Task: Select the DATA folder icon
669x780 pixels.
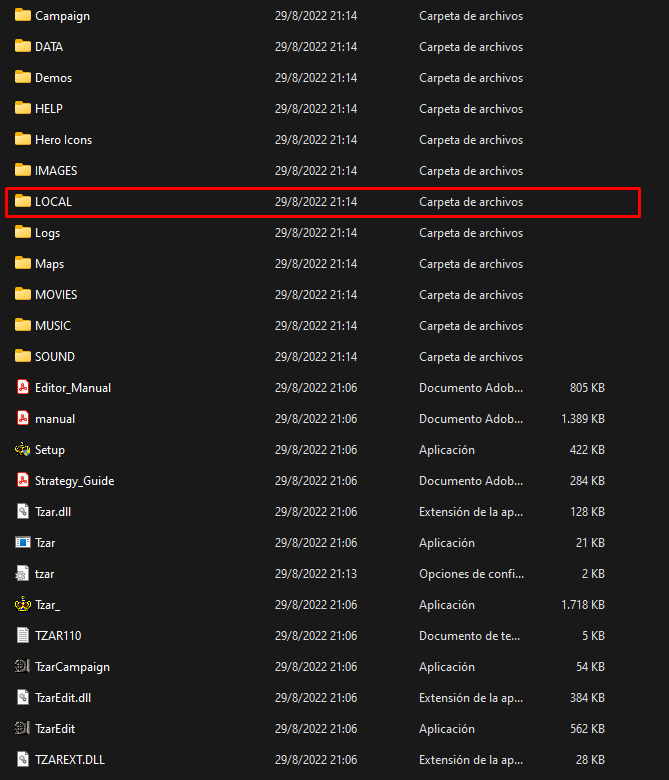Action: click(x=23, y=46)
